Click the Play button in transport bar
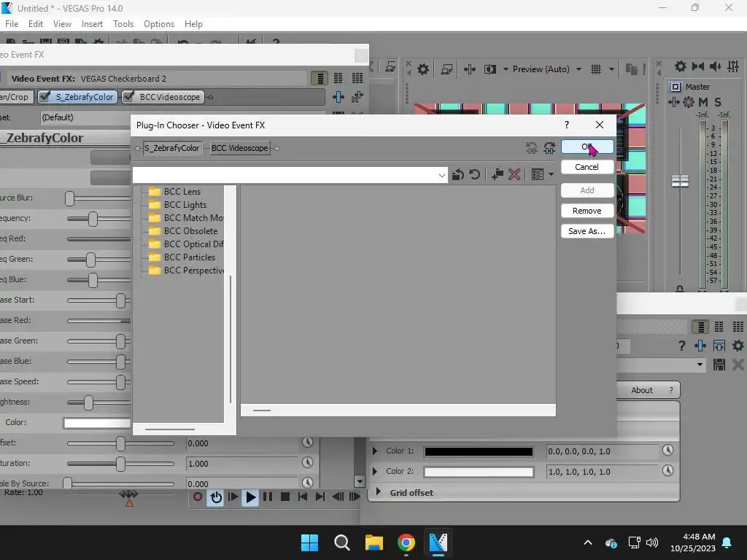 (250, 497)
